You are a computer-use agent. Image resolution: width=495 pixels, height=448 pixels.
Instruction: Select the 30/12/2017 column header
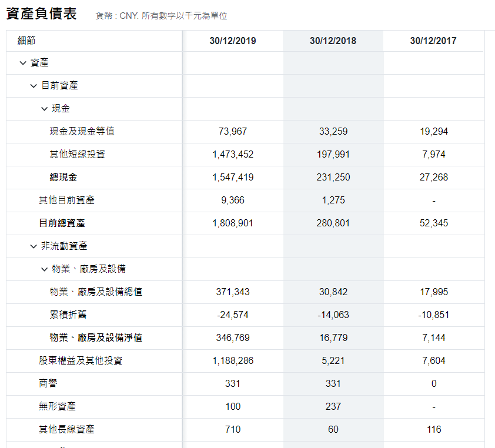coord(433,41)
